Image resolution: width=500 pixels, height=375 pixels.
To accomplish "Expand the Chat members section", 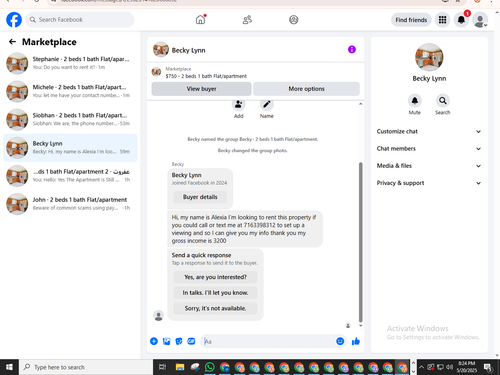I will 429,149.
